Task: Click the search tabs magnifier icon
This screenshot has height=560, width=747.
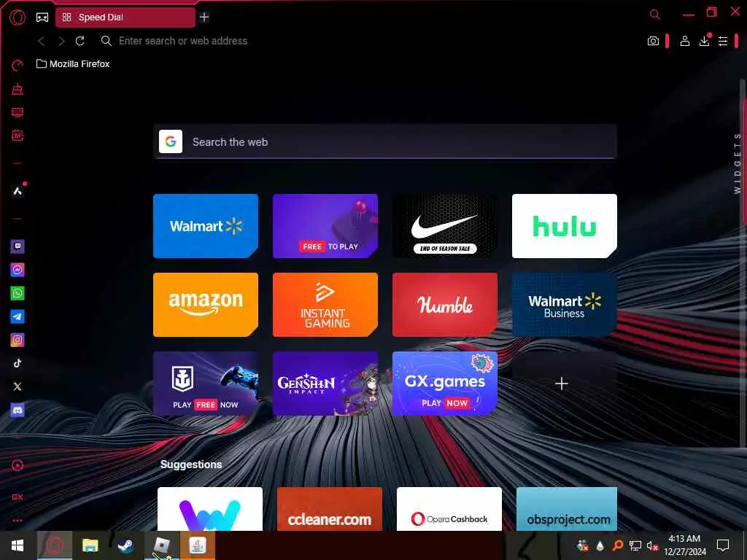Action: 655,15
